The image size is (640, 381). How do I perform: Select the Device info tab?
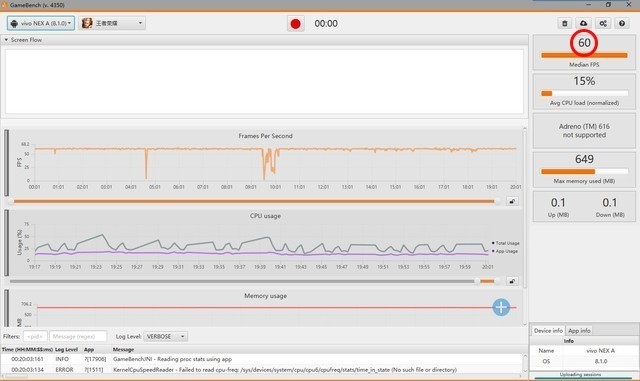coord(548,330)
